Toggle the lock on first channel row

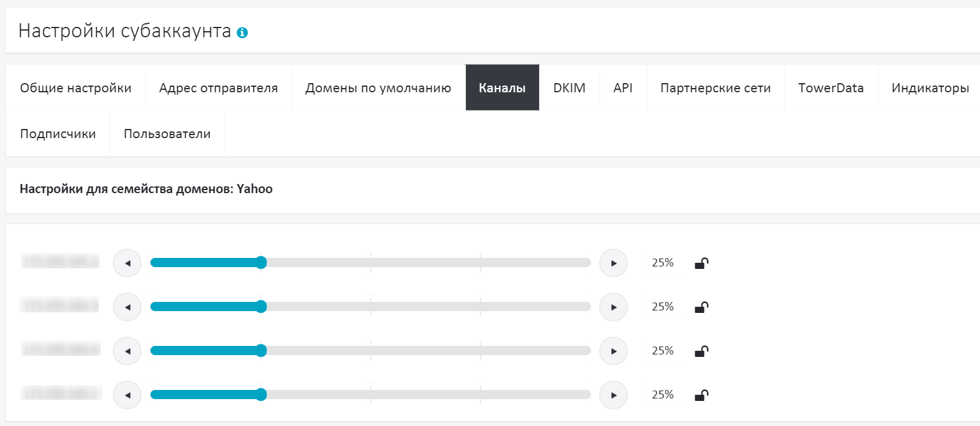coord(702,263)
